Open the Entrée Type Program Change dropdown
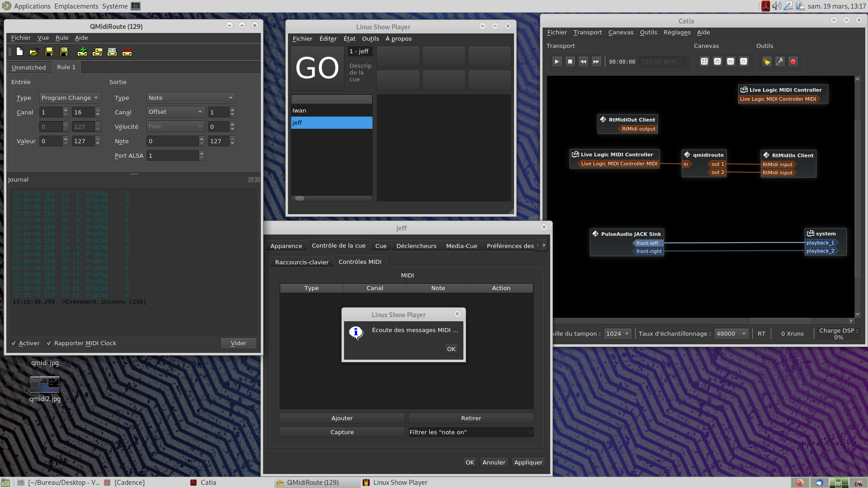The height and width of the screenshot is (488, 868). [70, 98]
